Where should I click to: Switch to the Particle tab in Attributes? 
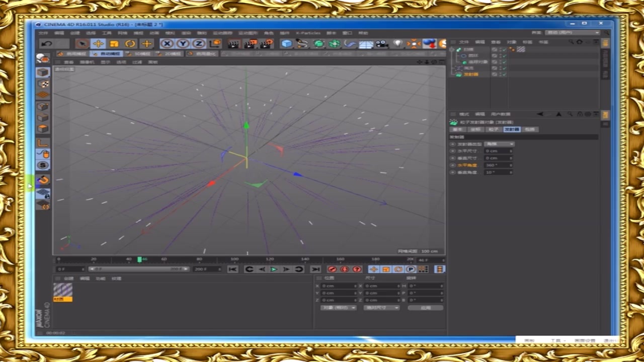point(494,129)
